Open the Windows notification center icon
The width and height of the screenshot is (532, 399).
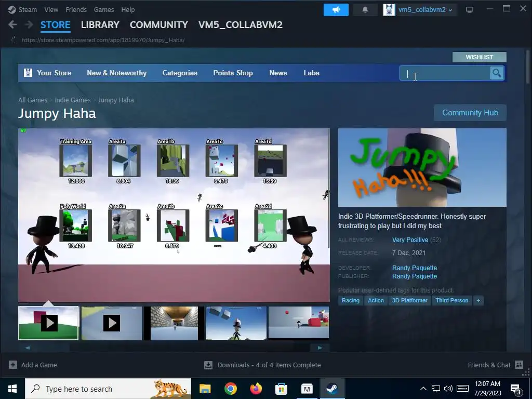(515, 389)
